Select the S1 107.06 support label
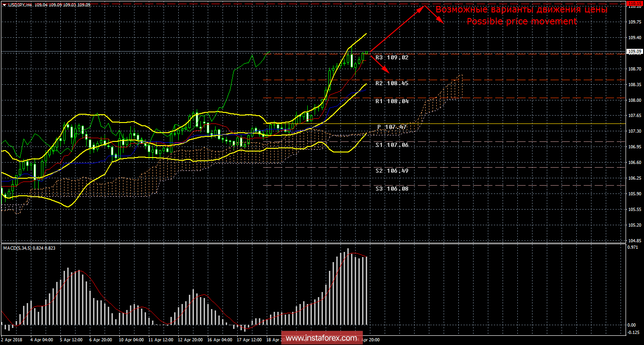 (x=392, y=145)
